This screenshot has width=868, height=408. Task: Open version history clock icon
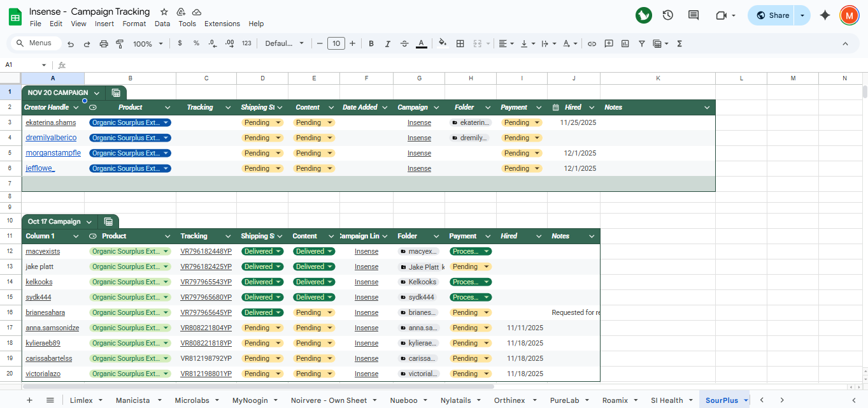pyautogui.click(x=668, y=15)
